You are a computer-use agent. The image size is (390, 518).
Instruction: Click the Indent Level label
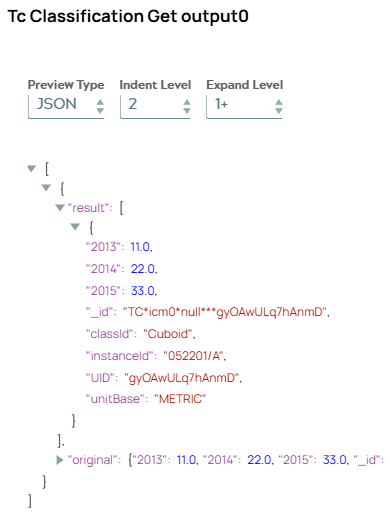[155, 85]
